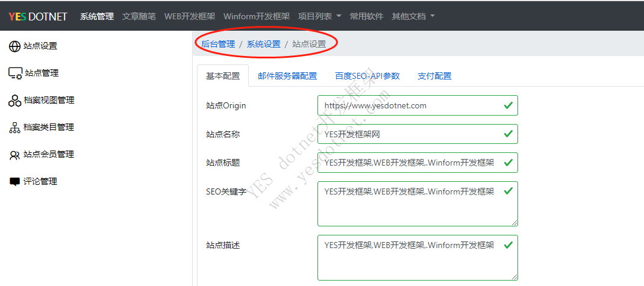This screenshot has height=286, width=644.
Task: Switch to the 支付配置 tab
Action: pyautogui.click(x=434, y=76)
